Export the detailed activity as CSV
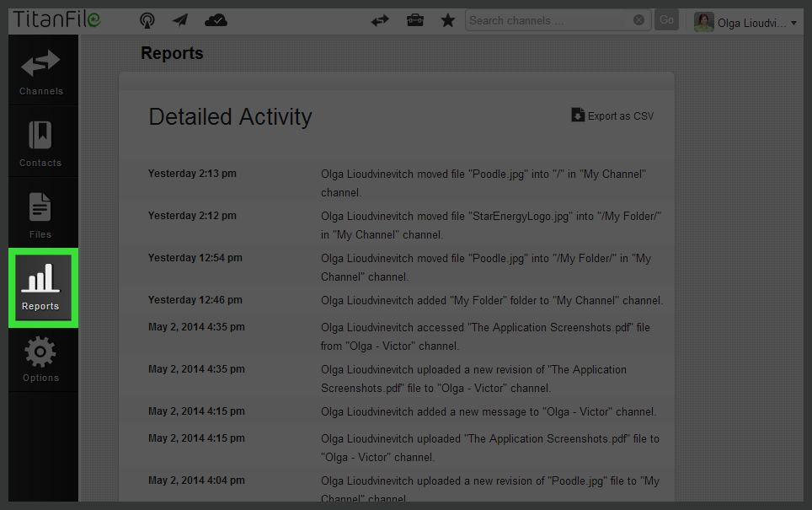 612,115
